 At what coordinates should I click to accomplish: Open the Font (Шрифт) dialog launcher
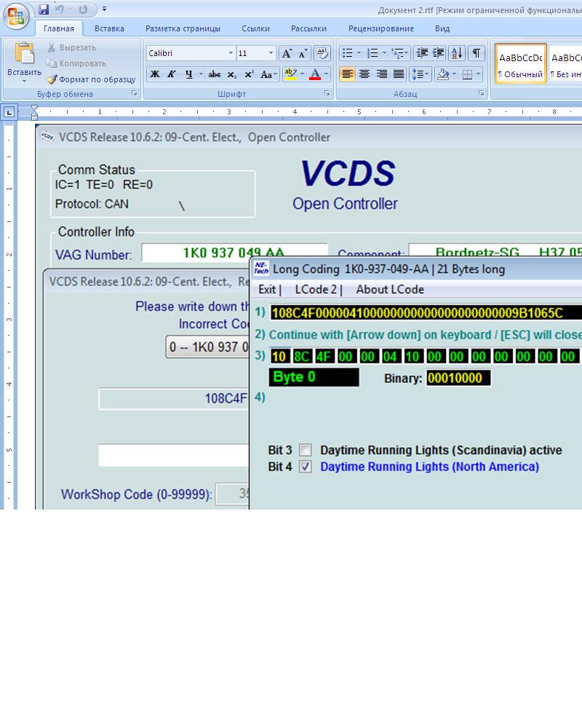point(327,94)
